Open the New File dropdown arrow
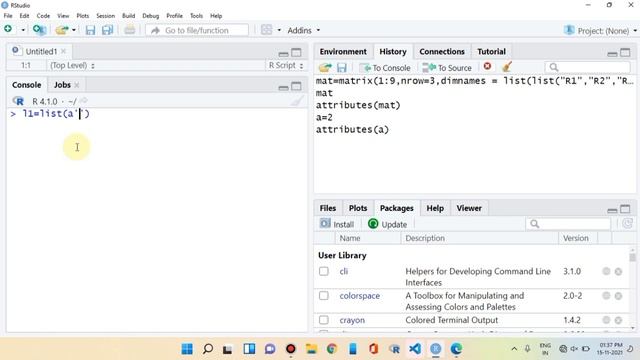This screenshot has width=640, height=360. pos(23,30)
